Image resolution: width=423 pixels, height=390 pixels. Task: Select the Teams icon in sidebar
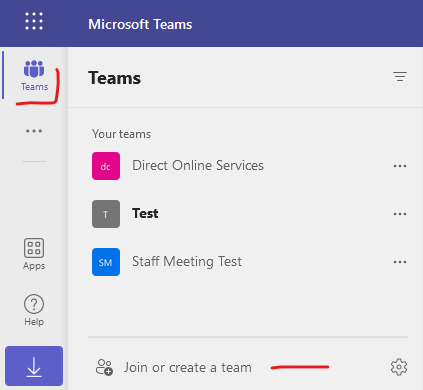34,76
